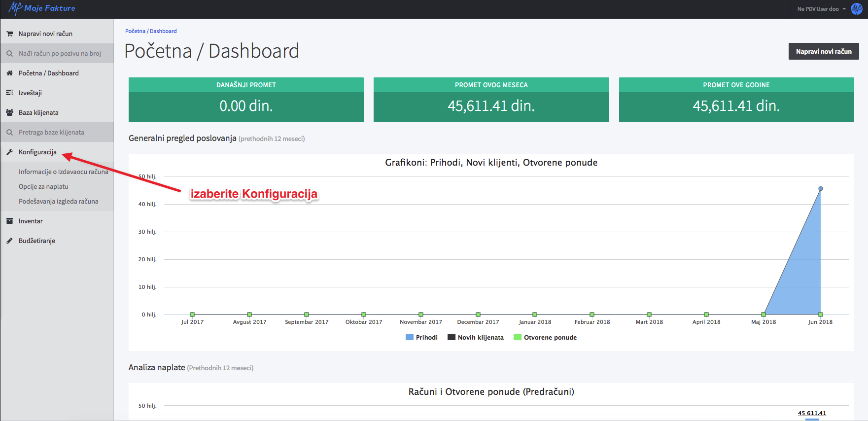Click the Budžetiranje pencil icon
Screen dimensions: 868x421
click(x=9, y=241)
